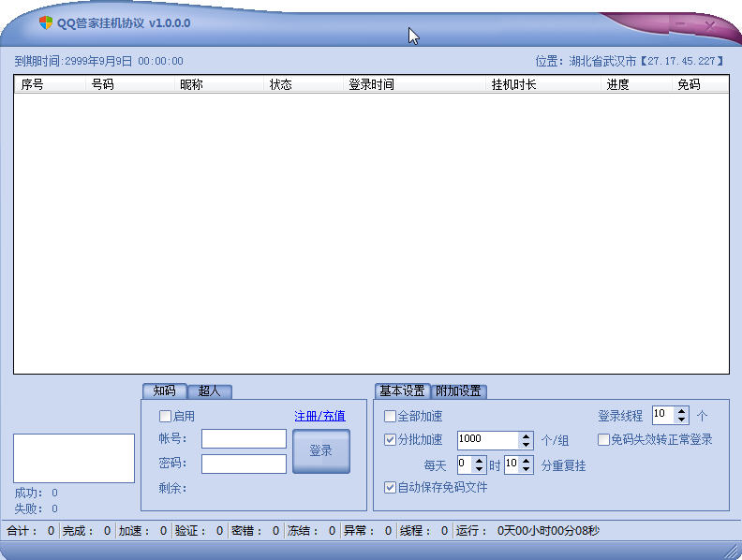Increase the 个/组 batch size spinner
742x560 pixels.
(527, 436)
